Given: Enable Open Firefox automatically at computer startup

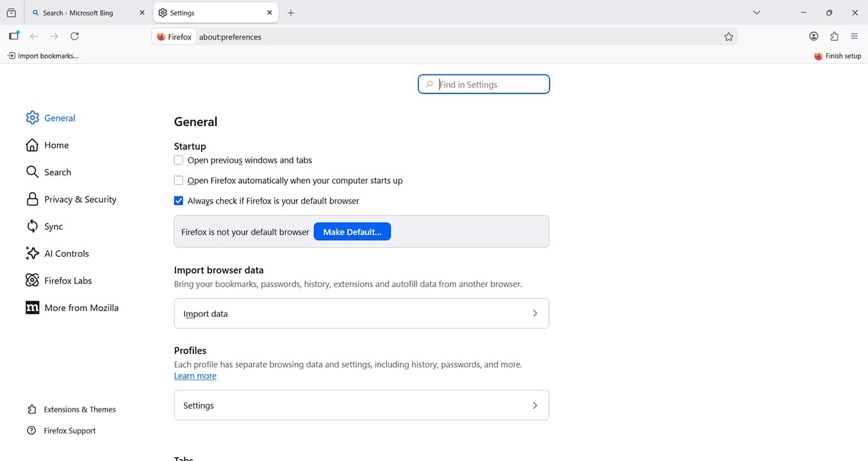Looking at the screenshot, I should 179,181.
